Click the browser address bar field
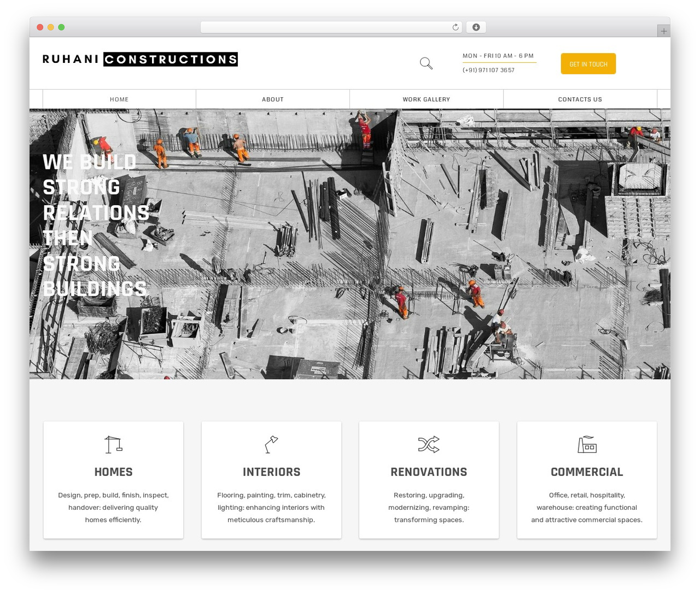Screen dimensions: 700x593 [331, 27]
